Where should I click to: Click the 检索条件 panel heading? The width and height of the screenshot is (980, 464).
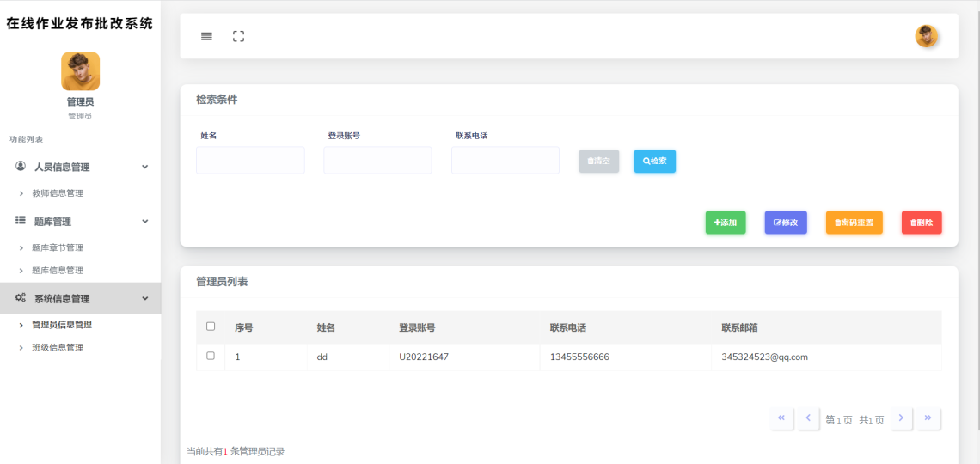click(x=217, y=100)
